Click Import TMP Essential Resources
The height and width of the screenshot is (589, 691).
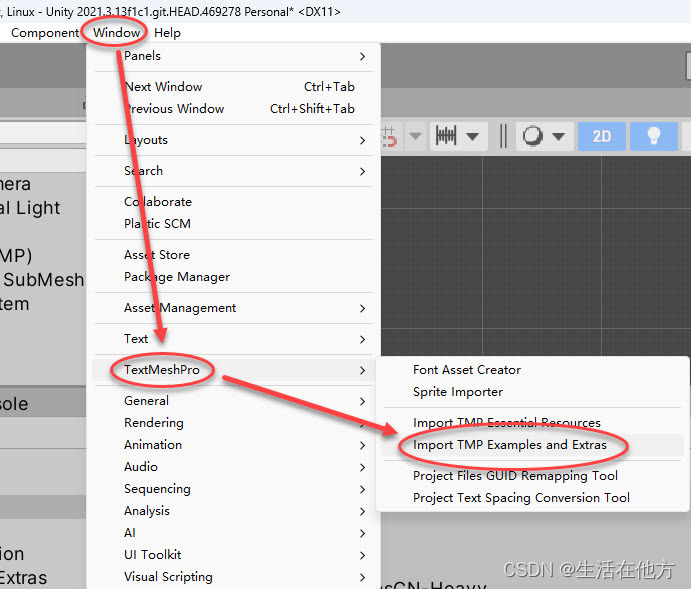532,423
